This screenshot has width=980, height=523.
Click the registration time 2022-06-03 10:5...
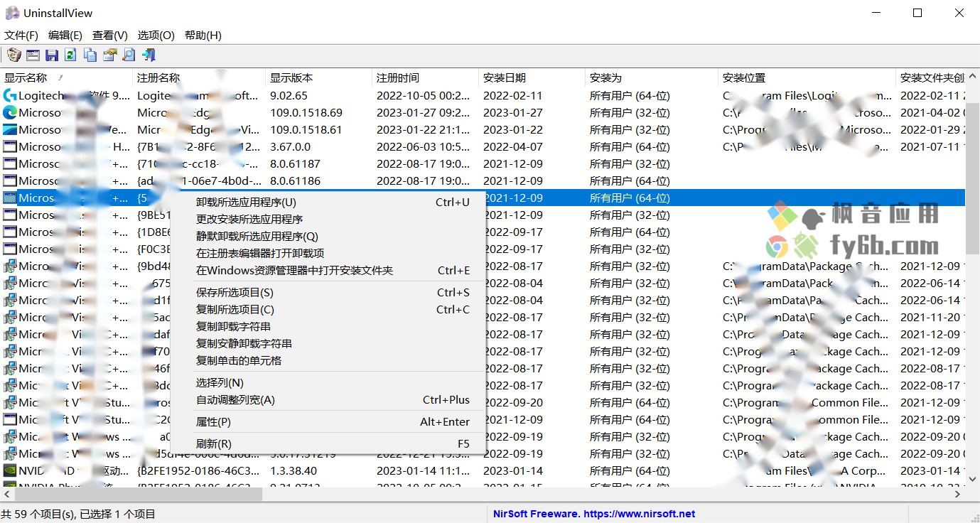pyautogui.click(x=423, y=146)
